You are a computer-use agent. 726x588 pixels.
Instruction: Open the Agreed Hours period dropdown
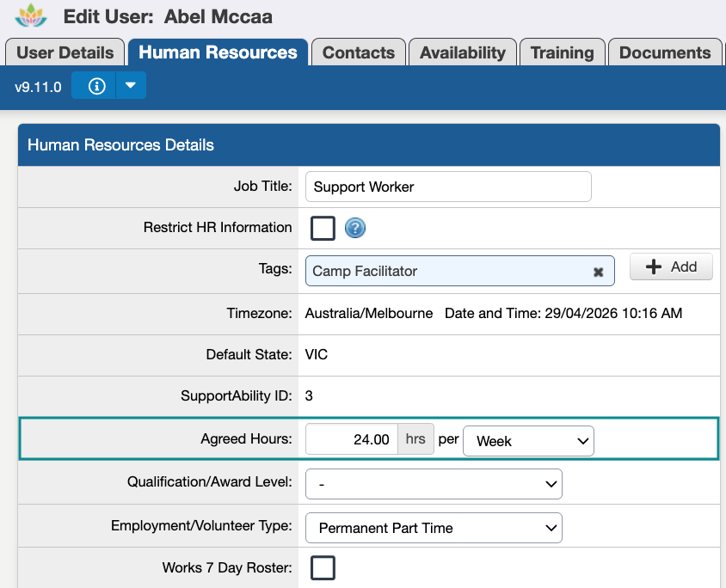pyautogui.click(x=528, y=441)
